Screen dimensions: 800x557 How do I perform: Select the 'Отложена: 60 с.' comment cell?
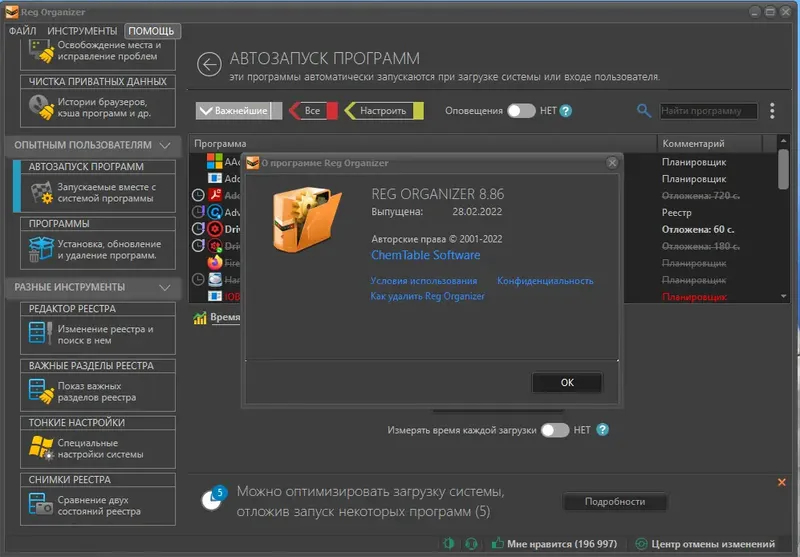pos(698,230)
